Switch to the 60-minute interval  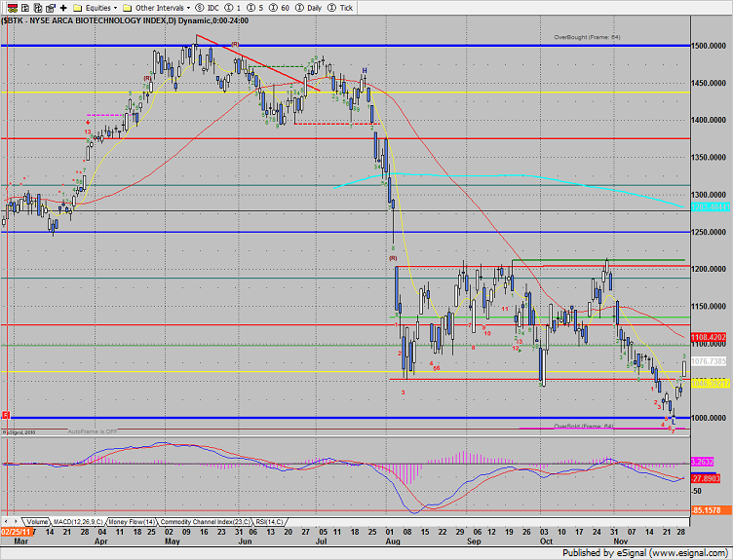(280, 8)
